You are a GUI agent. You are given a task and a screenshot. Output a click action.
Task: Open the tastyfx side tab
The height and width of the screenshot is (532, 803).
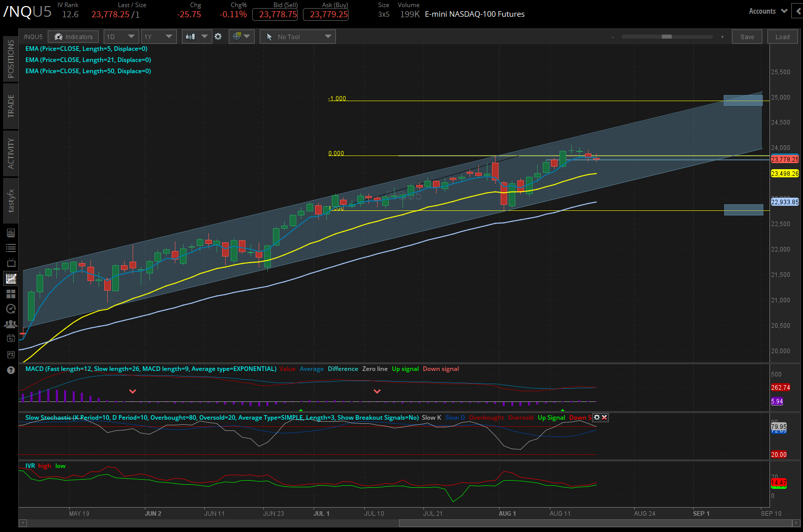click(11, 201)
